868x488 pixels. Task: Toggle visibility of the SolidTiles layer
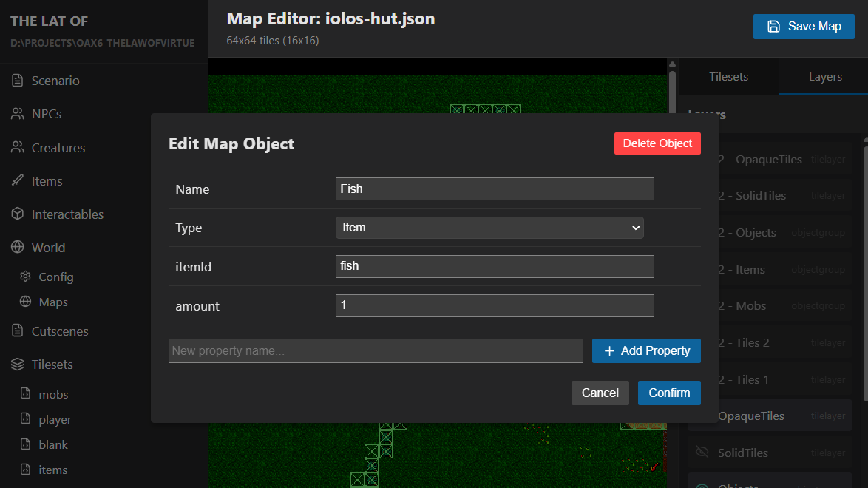coord(702,452)
